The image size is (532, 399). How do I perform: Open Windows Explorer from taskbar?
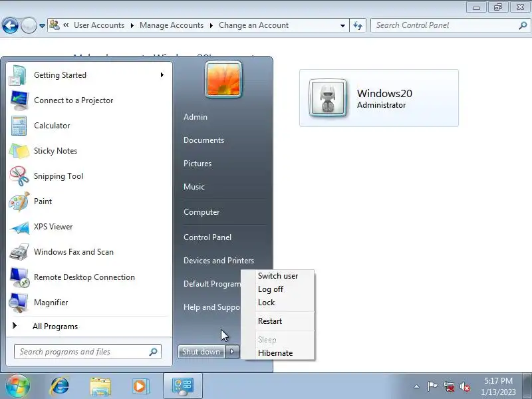[100, 386]
